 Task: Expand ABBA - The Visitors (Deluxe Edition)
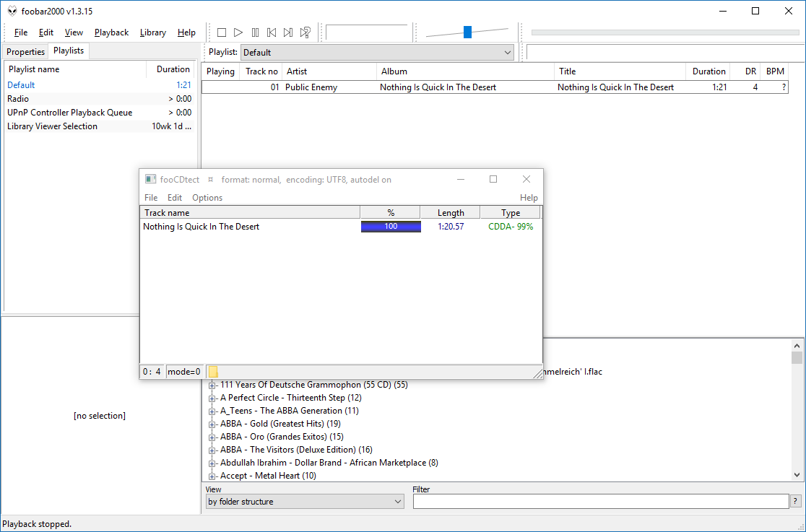click(212, 450)
